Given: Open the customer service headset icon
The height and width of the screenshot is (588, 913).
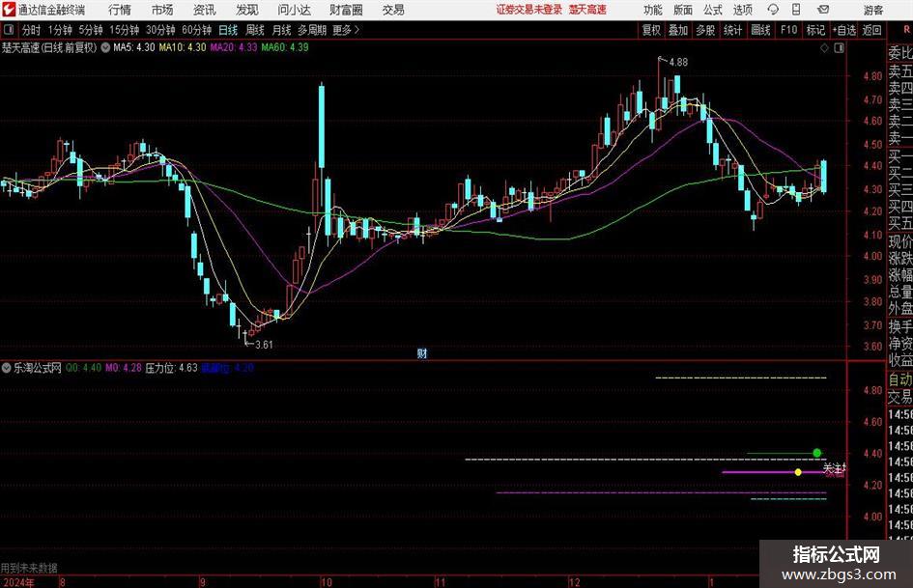Looking at the screenshot, I should (773, 10).
